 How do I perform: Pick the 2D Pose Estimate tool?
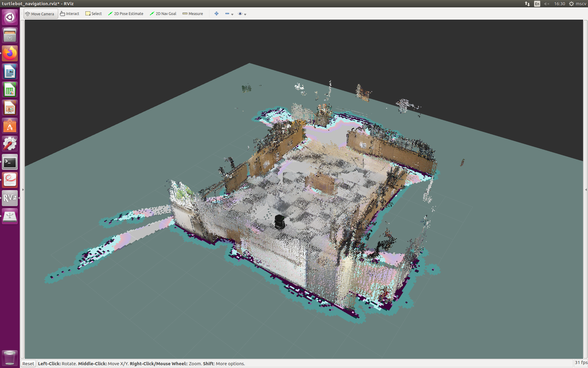click(126, 14)
